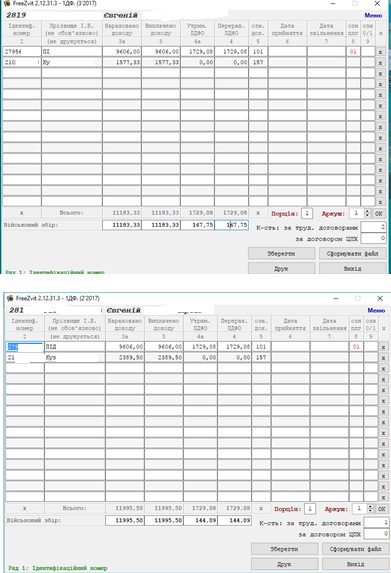The width and height of the screenshot is (391, 573).
Task: Click FreeZvit app icon in bottom title bar
Action: click(x=10, y=298)
